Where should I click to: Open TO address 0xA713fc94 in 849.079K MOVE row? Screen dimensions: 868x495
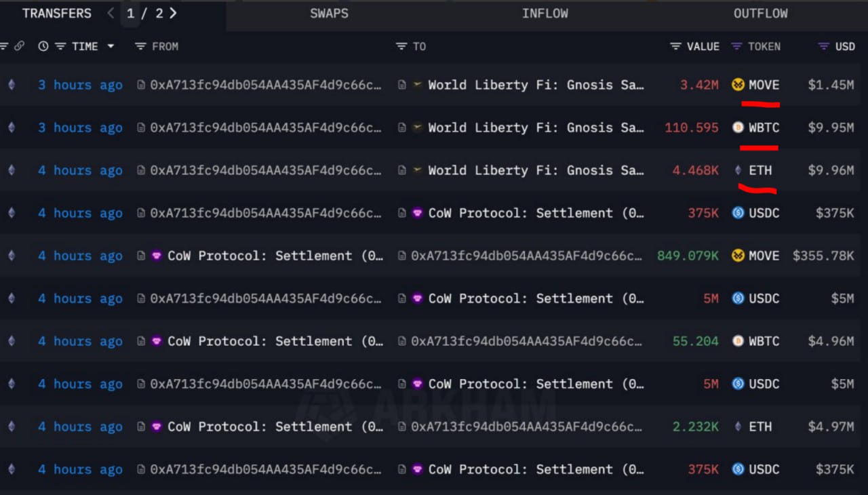click(526, 256)
